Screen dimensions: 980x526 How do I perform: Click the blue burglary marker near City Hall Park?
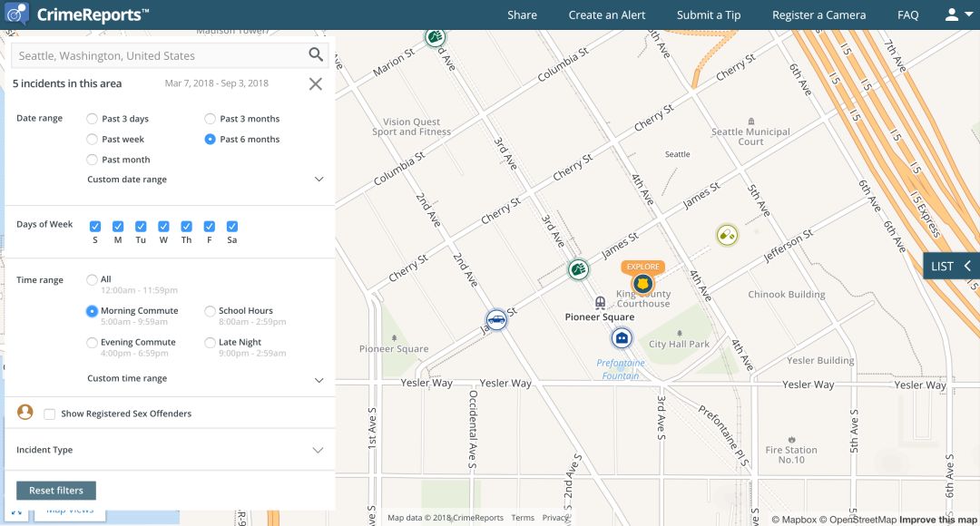tap(622, 338)
